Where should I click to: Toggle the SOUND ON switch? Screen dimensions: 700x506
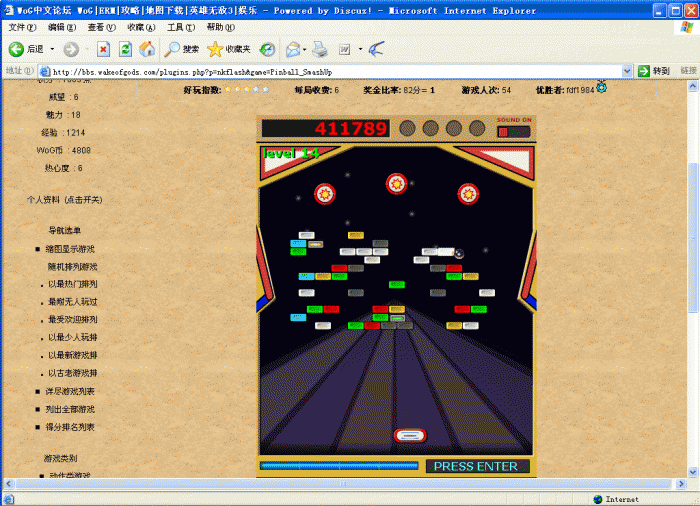513,132
